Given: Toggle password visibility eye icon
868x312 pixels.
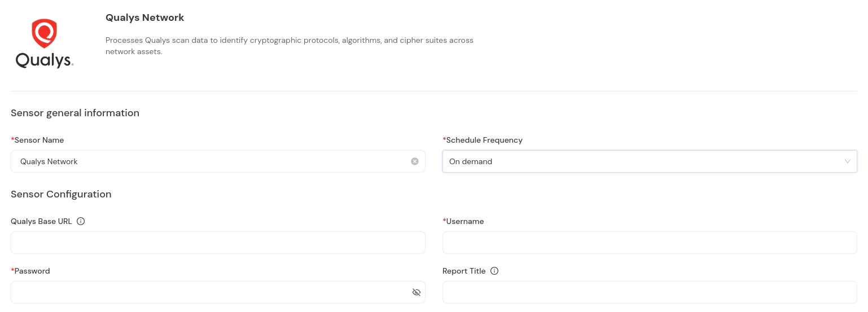Looking at the screenshot, I should pyautogui.click(x=417, y=292).
